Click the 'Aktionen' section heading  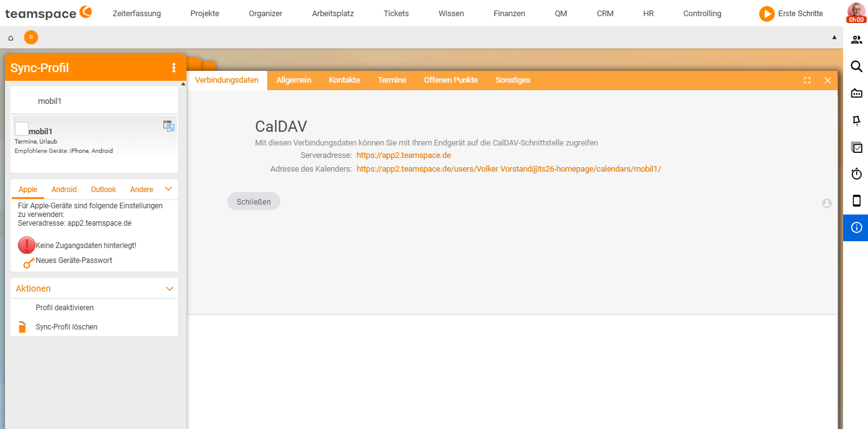33,288
